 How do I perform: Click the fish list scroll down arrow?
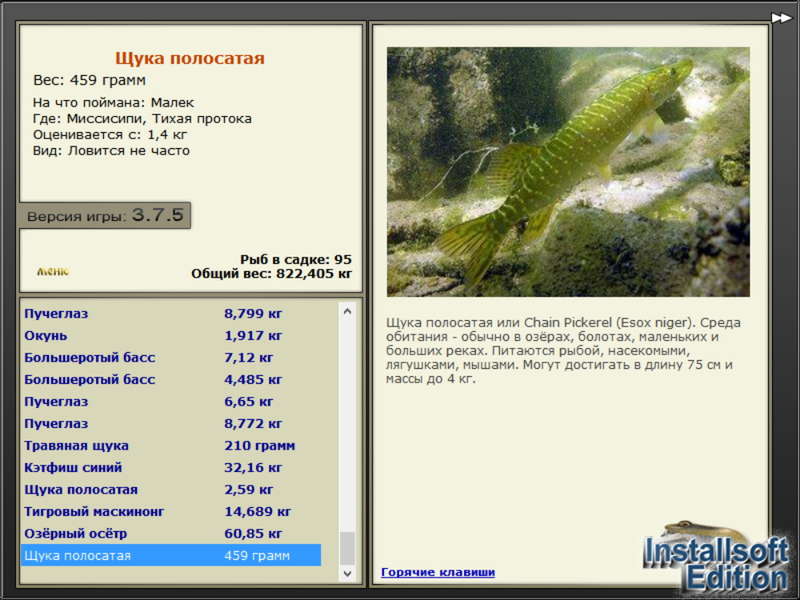point(347,573)
